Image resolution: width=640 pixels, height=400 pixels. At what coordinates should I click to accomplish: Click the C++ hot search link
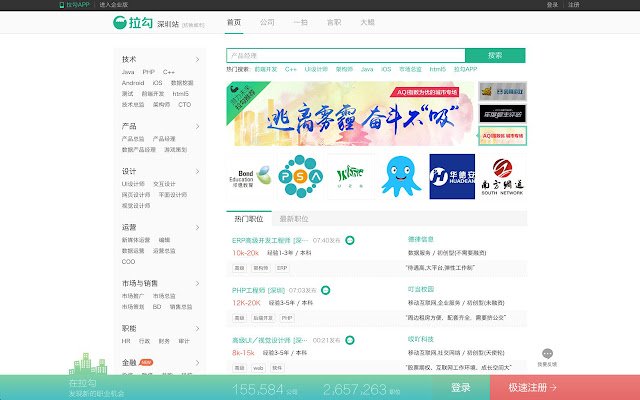[291, 69]
